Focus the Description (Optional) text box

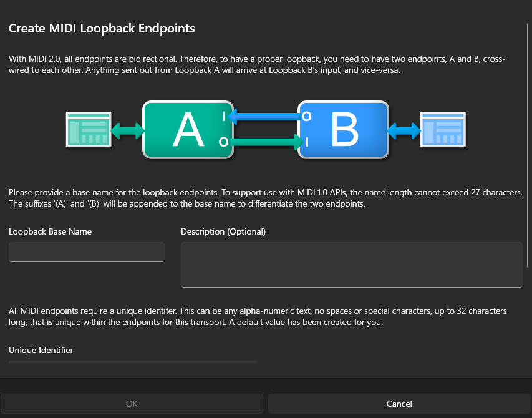pos(352,265)
